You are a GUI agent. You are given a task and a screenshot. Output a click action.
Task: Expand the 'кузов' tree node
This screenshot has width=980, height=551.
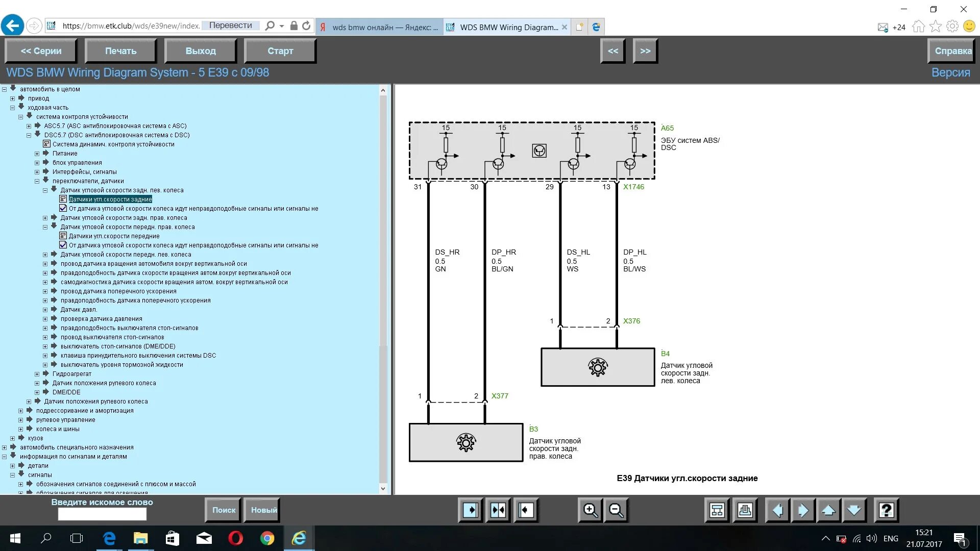pos(13,438)
